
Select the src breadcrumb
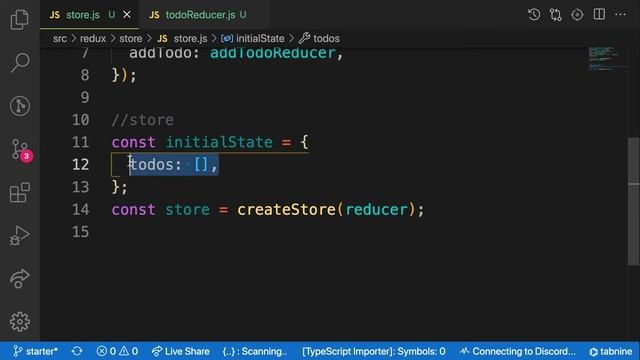[60, 38]
